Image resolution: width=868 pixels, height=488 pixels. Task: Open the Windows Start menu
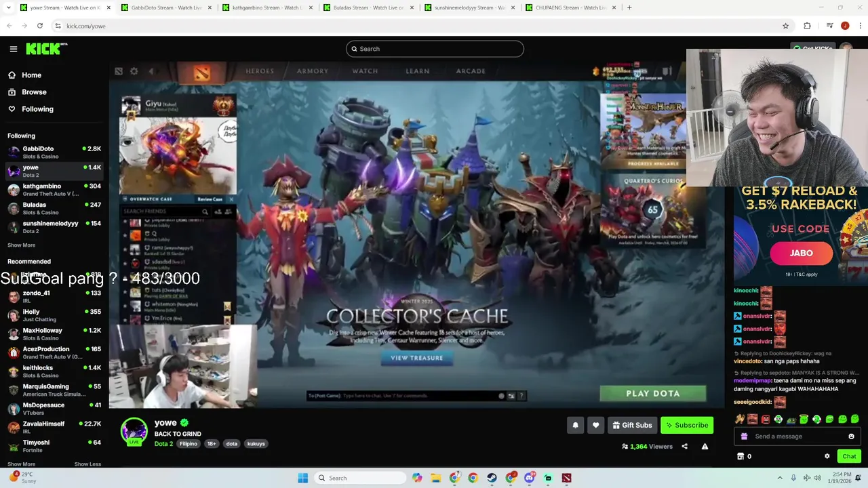click(302, 478)
